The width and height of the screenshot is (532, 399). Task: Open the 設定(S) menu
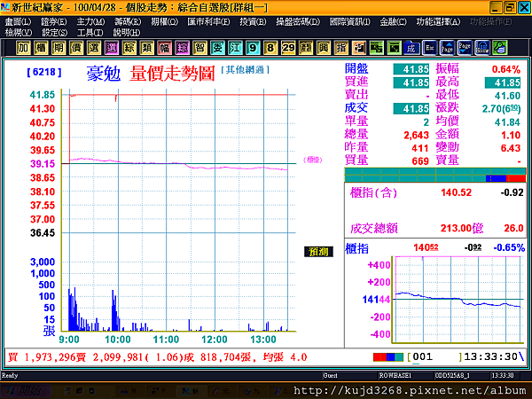(x=54, y=33)
